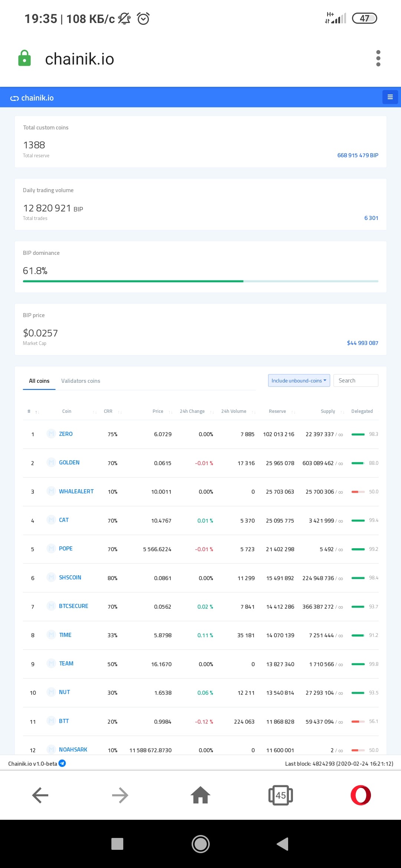Open the BTCSECURE coin link
The height and width of the screenshot is (868, 401).
coord(74,606)
